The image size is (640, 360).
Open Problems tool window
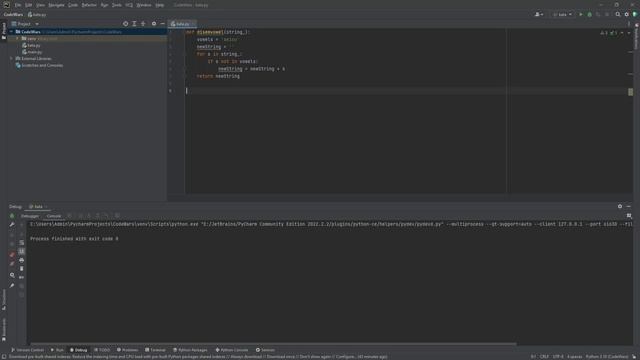(127, 350)
